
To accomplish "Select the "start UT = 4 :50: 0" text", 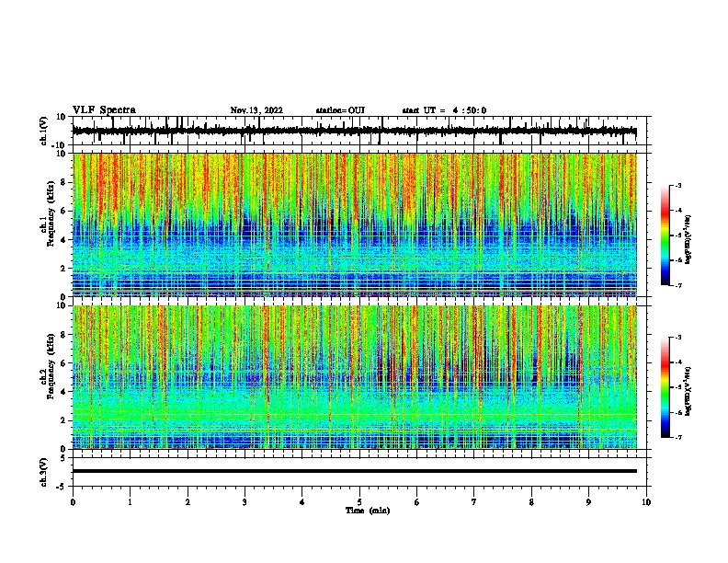I will 444,110.
